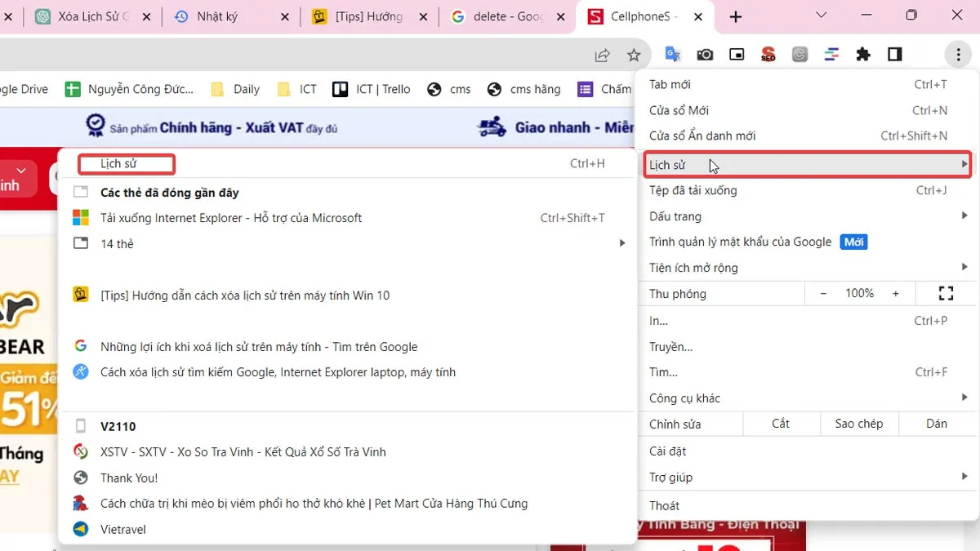Open the SEO extension icon
980x551 pixels.
click(x=768, y=55)
